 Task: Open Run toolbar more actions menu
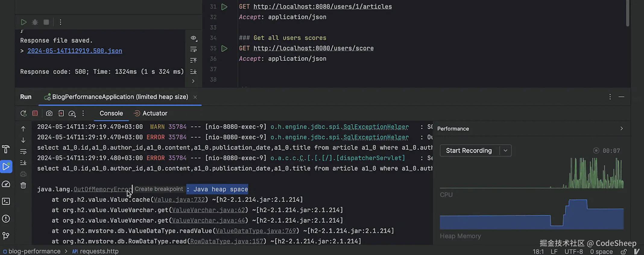click(x=83, y=113)
